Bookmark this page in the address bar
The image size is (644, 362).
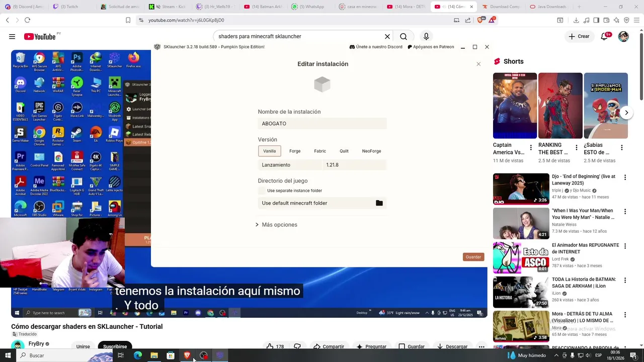pyautogui.click(x=128, y=20)
